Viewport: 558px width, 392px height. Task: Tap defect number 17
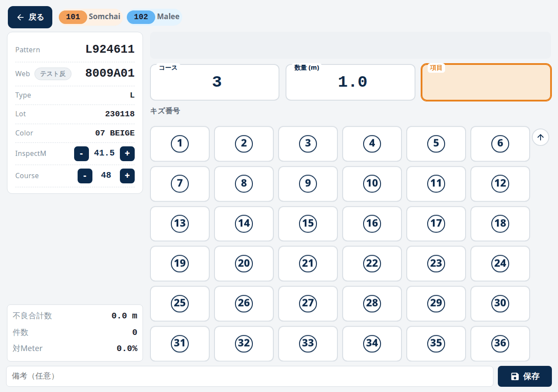click(x=436, y=224)
